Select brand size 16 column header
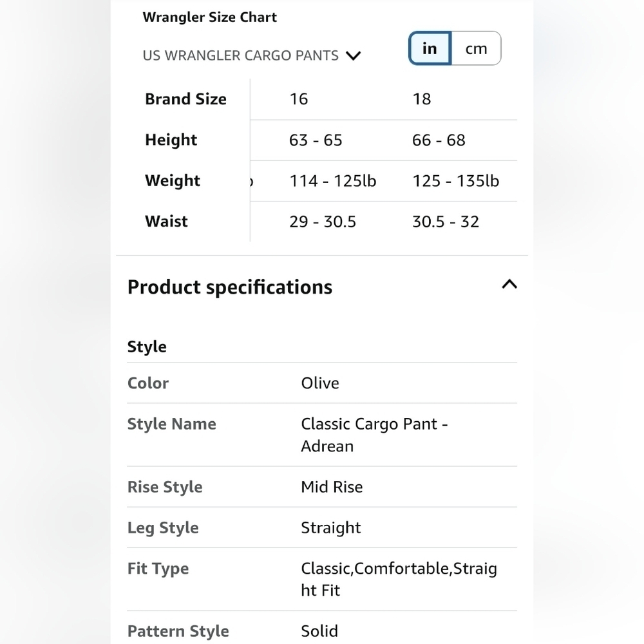 coord(299,99)
